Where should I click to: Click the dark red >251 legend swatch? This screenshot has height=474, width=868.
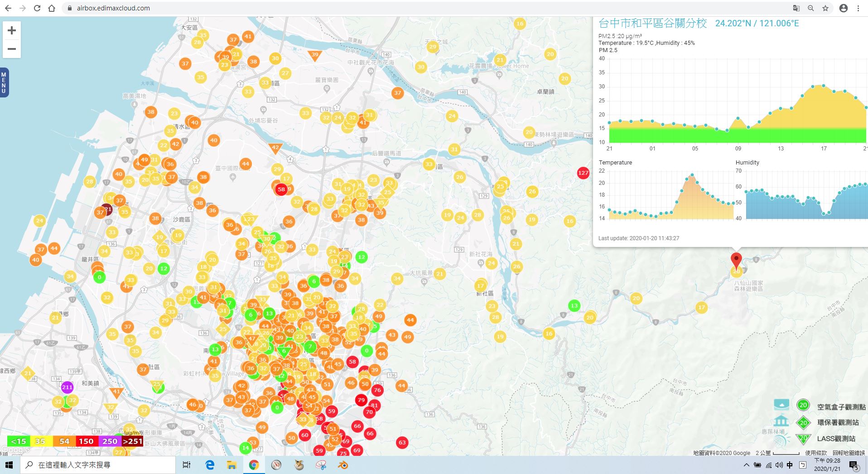click(132, 441)
